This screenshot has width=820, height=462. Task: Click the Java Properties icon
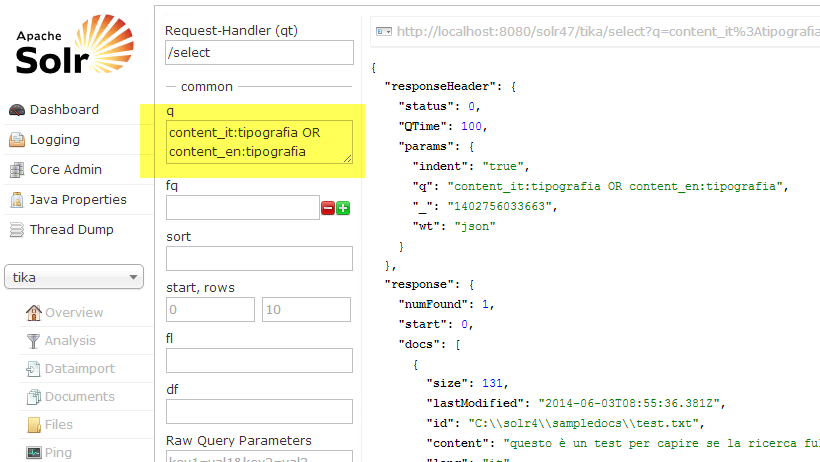pyautogui.click(x=17, y=199)
